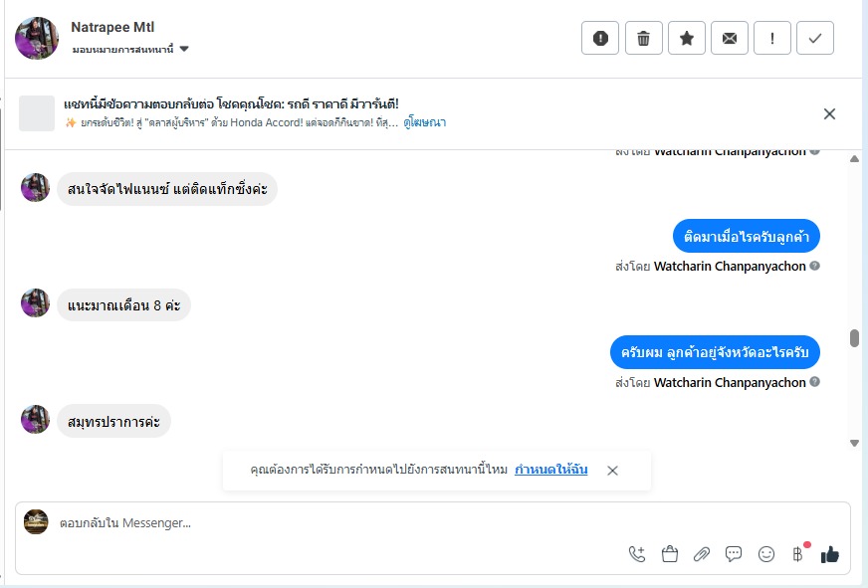Mark conversation done with the checkmark
Viewport: 868px width, 588px height.
(x=815, y=39)
